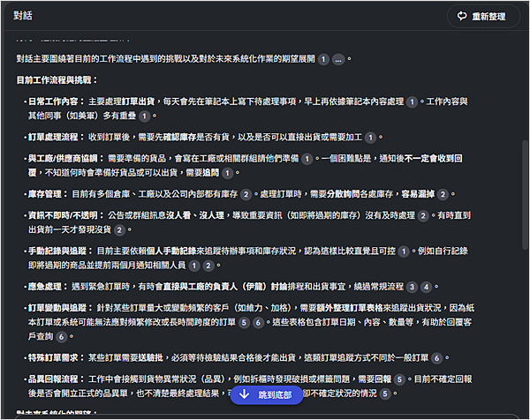This screenshot has width=530, height=420.
Task: Click the bold label 與工廠/供應商協調
Action: [x=65, y=159]
